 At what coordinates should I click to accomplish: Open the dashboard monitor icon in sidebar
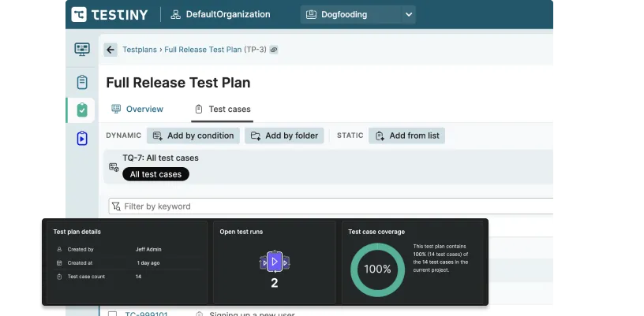tap(82, 50)
